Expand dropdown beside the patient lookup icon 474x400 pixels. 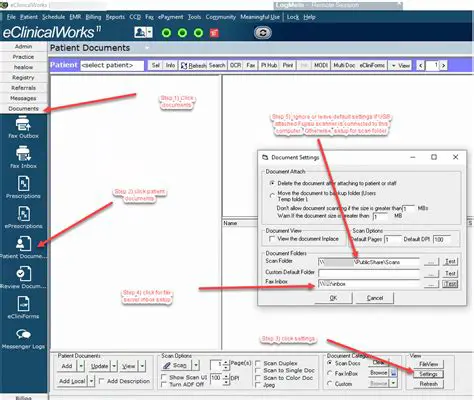point(150,33)
